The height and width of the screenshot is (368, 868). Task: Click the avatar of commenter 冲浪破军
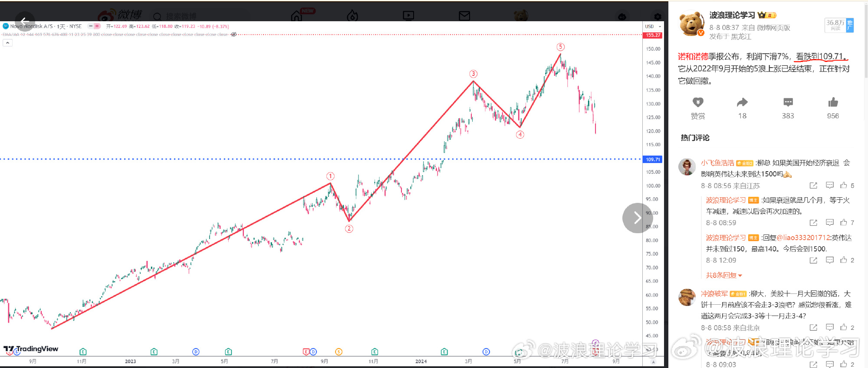click(687, 297)
